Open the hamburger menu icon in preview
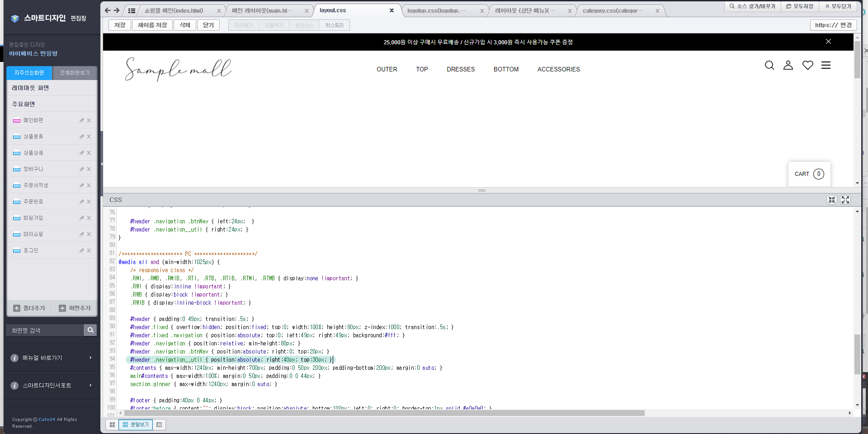Image resolution: width=868 pixels, height=434 pixels. coord(826,66)
